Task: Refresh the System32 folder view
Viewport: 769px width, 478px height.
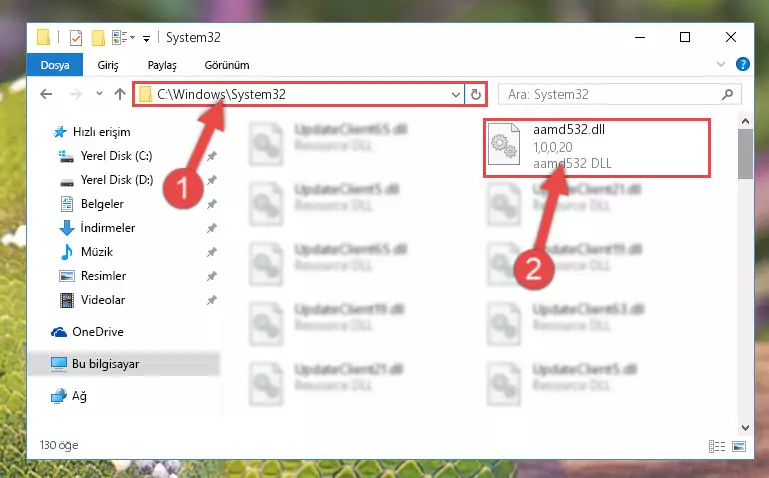Action: tap(476, 94)
